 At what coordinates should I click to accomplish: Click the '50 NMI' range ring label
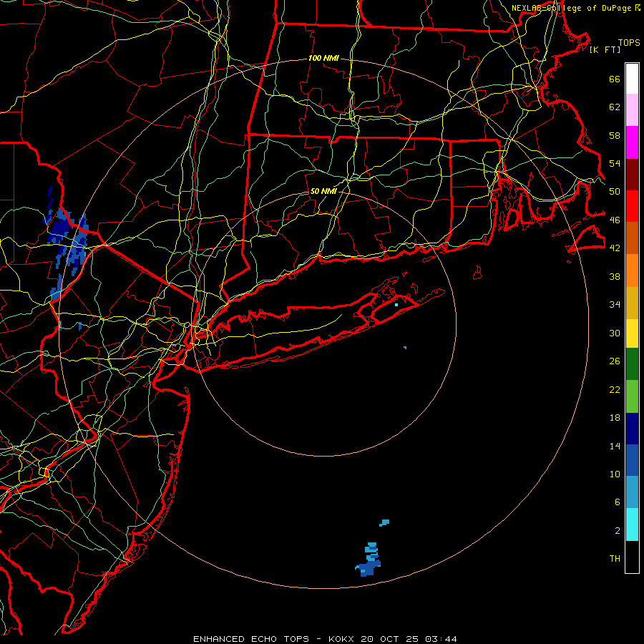point(323,191)
